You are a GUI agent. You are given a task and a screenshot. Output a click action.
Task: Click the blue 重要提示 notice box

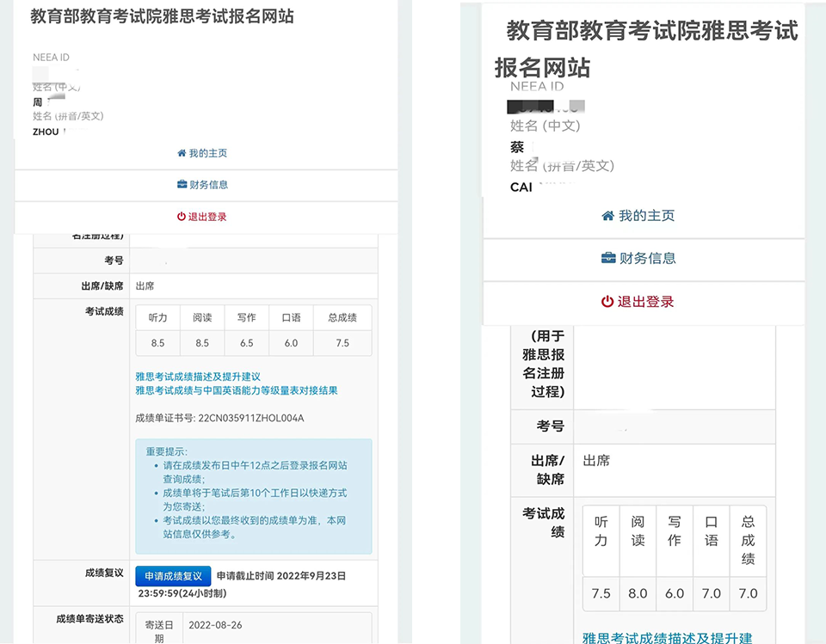coord(253,496)
